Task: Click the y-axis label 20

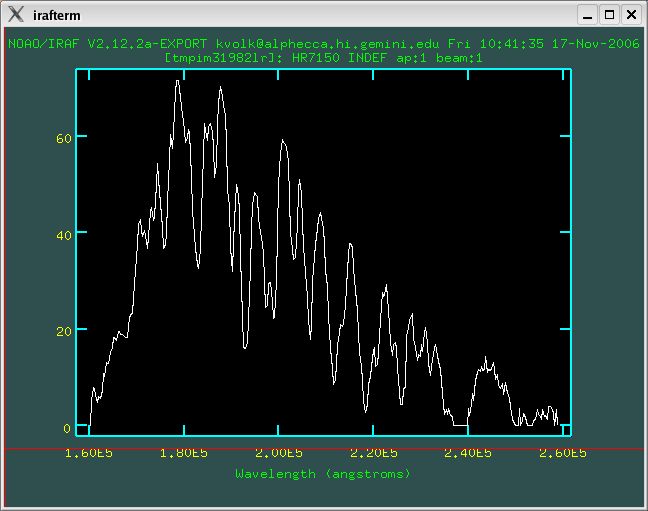Action: click(x=64, y=332)
